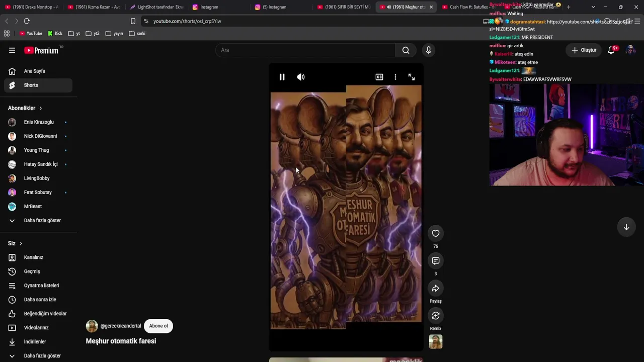Expand the Siz section
Image resolution: width=644 pixels, height=362 pixels.
(x=15, y=243)
